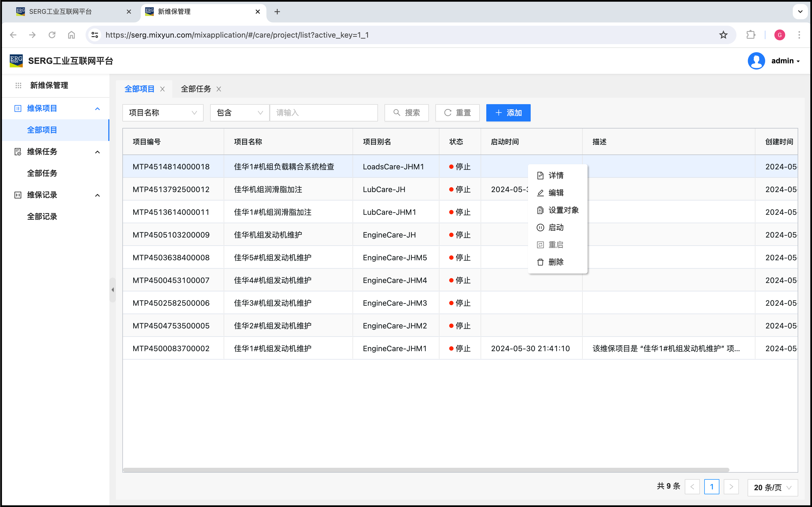Open the 包含 condition dropdown
812x507 pixels.
click(x=239, y=113)
